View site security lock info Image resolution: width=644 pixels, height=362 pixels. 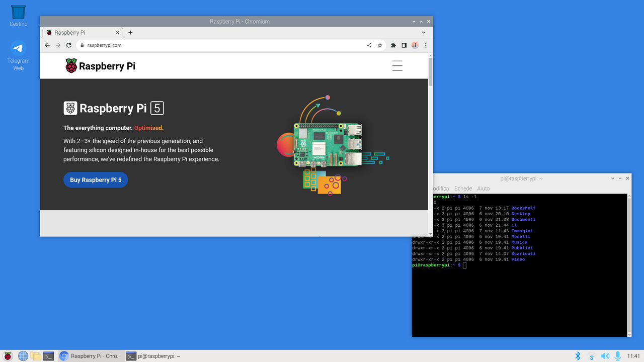click(83, 45)
